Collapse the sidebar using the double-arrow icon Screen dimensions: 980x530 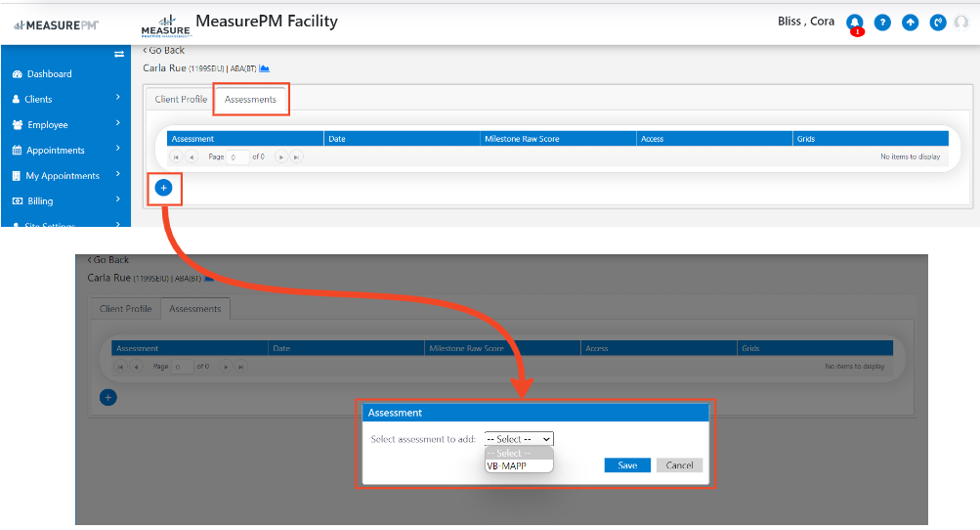point(119,55)
